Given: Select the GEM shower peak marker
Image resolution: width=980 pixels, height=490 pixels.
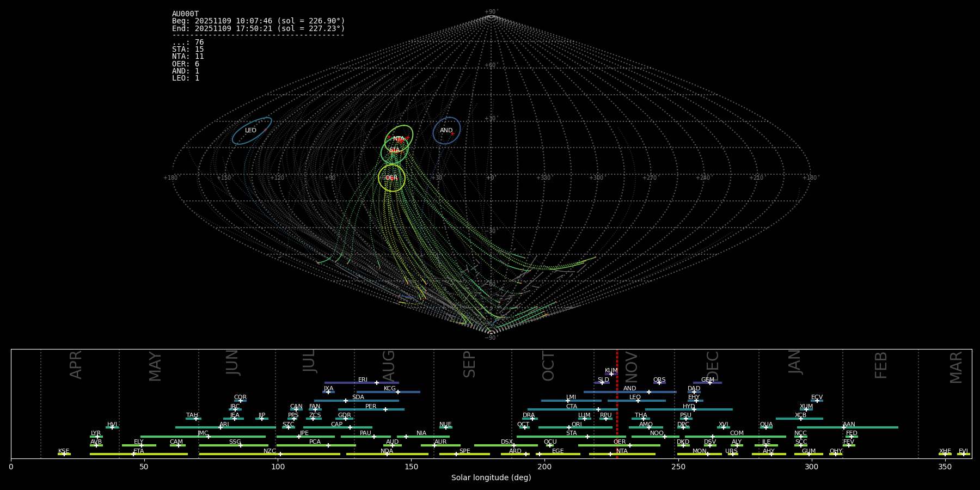Looking at the screenshot, I should click(x=709, y=383).
